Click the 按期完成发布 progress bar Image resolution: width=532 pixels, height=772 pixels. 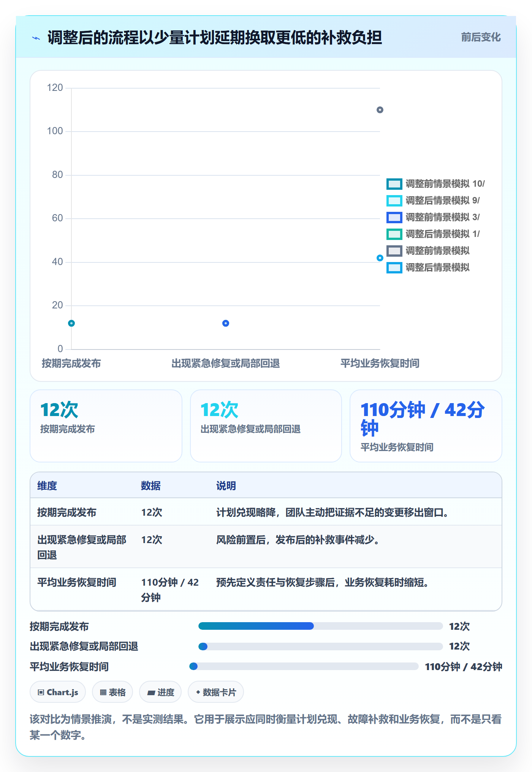click(321, 626)
